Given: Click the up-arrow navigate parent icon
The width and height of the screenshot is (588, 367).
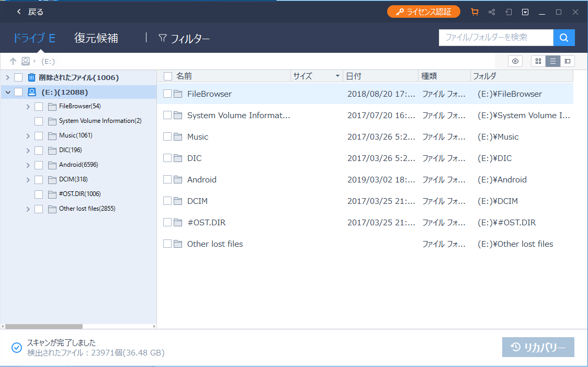Looking at the screenshot, I should point(13,61).
